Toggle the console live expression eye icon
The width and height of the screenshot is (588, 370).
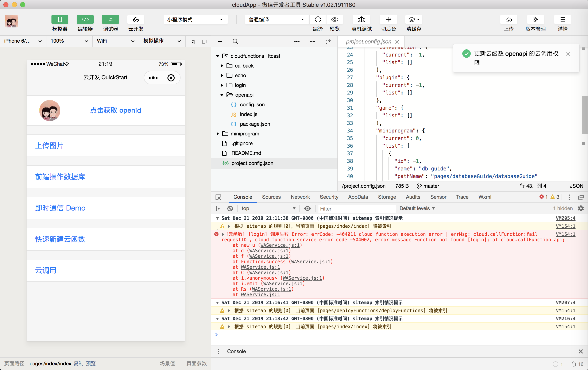pyautogui.click(x=307, y=209)
